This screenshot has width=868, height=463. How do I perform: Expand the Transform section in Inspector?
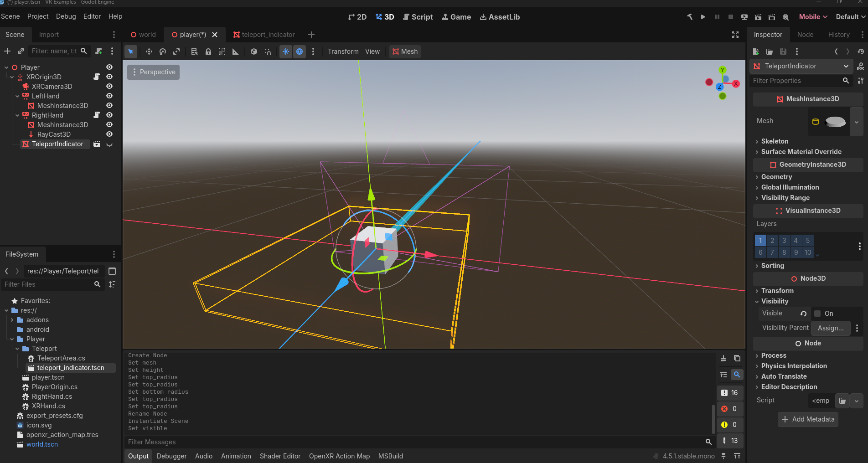(777, 291)
